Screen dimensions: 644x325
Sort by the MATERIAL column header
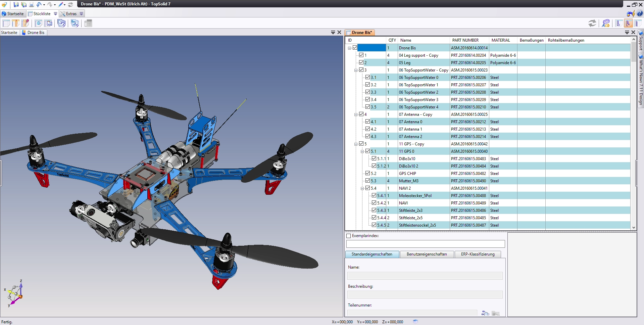tap(503, 40)
